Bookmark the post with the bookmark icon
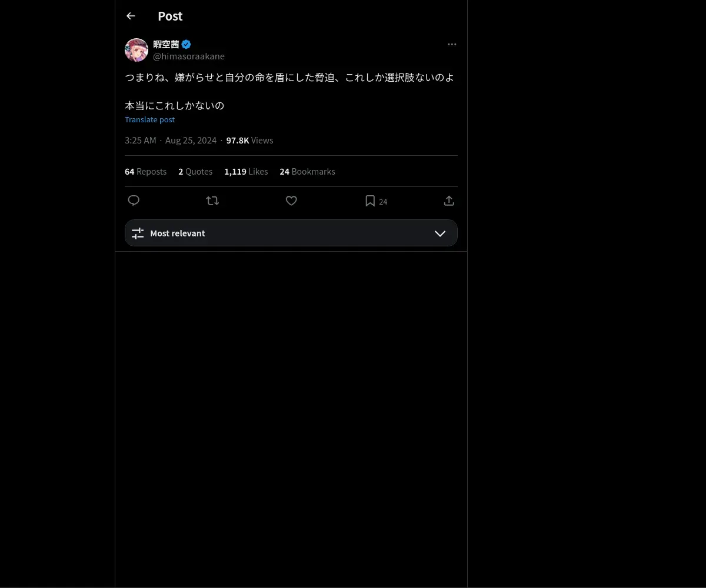706x588 pixels. (370, 201)
